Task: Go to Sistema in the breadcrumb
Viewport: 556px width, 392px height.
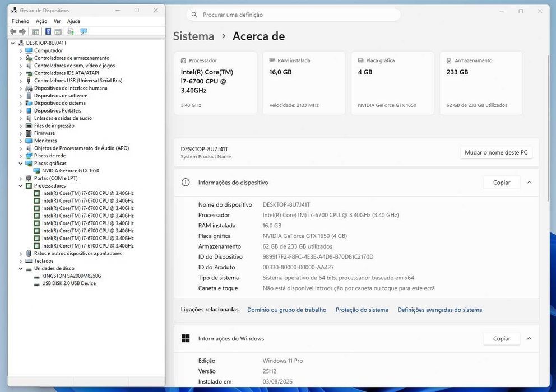Action: click(193, 36)
